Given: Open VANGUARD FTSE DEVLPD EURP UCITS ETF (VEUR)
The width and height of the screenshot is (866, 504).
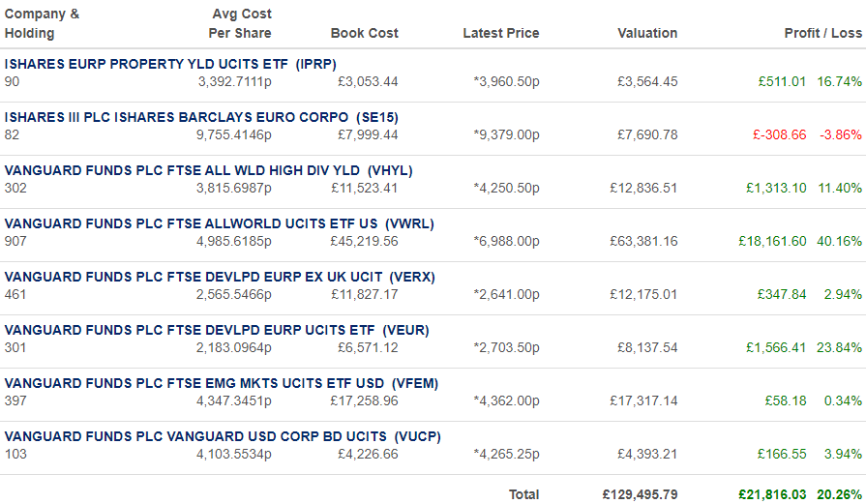Looking at the screenshot, I should pyautogui.click(x=217, y=330).
